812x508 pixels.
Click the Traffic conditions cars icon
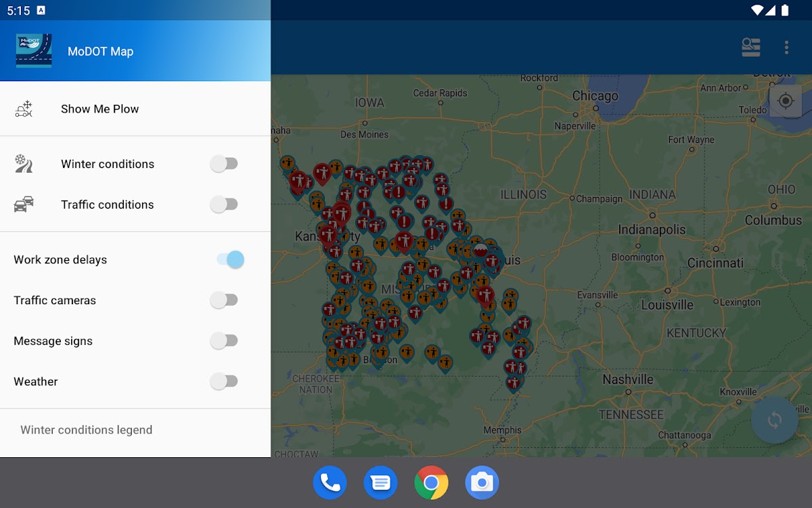click(x=24, y=205)
